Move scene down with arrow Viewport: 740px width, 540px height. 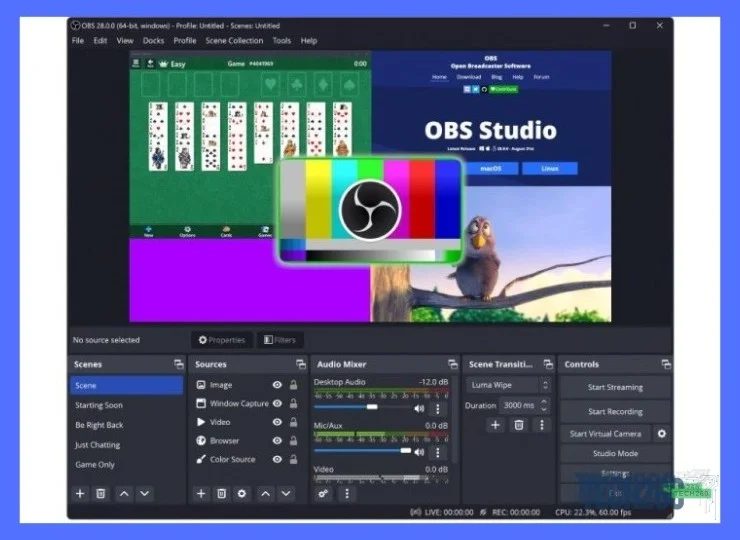[x=144, y=494]
